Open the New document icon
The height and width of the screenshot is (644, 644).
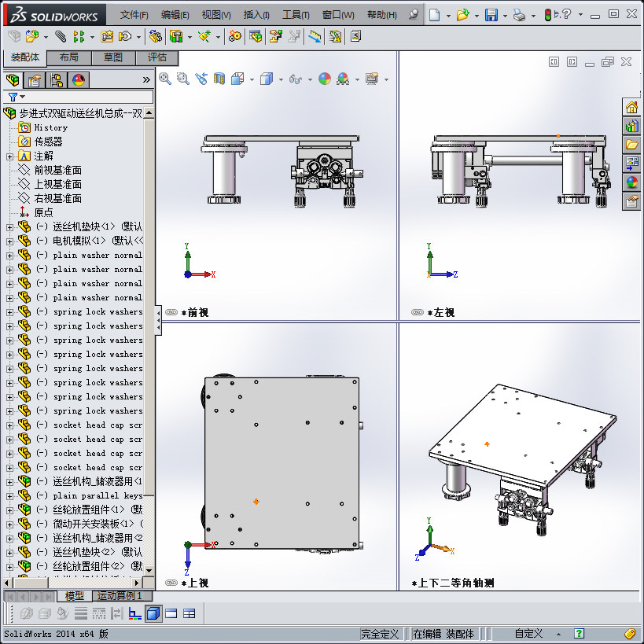coord(434,15)
